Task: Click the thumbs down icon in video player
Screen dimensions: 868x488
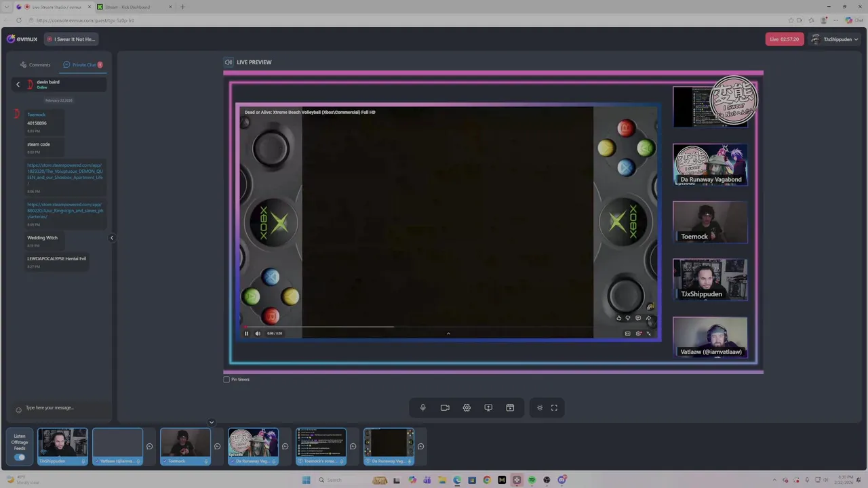Action: point(628,318)
